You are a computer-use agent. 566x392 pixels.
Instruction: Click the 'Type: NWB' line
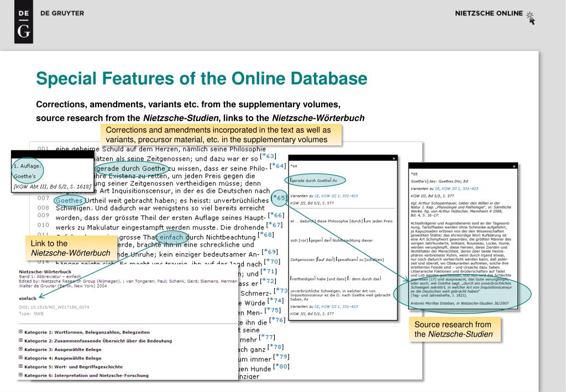pos(31,313)
